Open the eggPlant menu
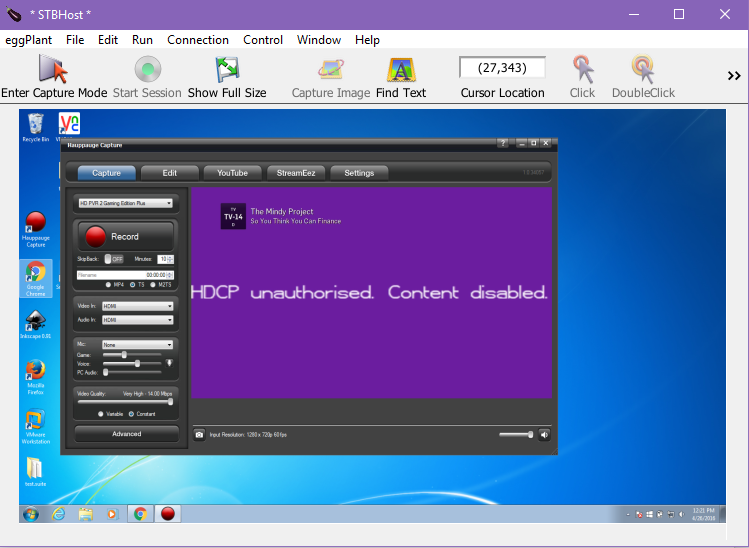 tap(28, 40)
